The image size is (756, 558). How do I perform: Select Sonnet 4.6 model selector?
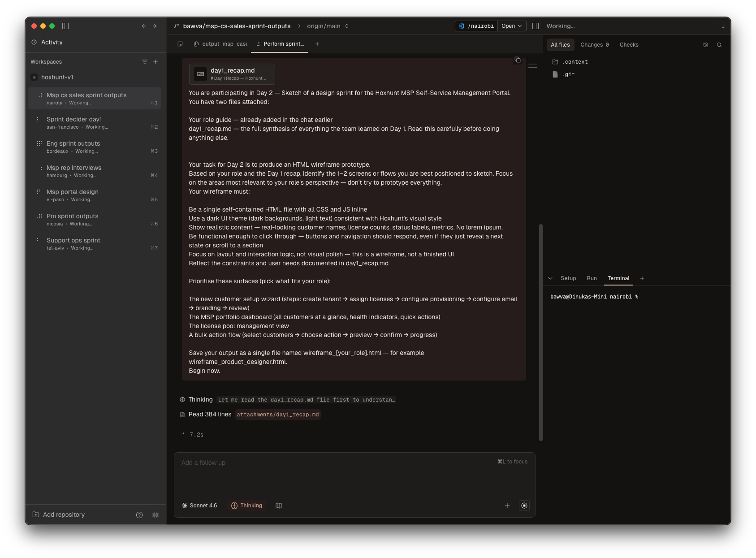click(199, 506)
